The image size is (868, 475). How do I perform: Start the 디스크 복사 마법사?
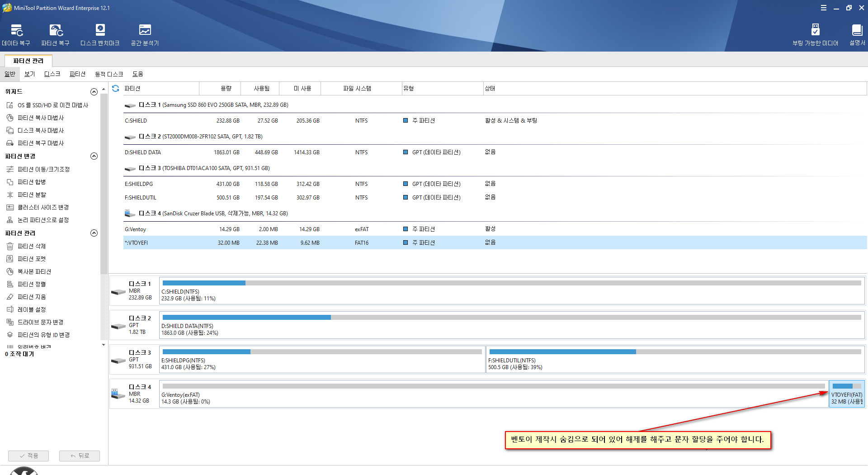click(x=36, y=130)
